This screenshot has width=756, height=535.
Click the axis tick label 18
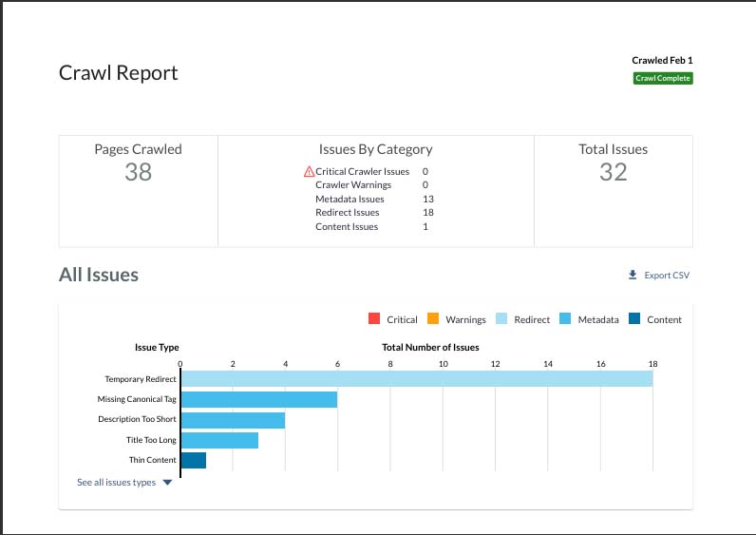point(652,364)
